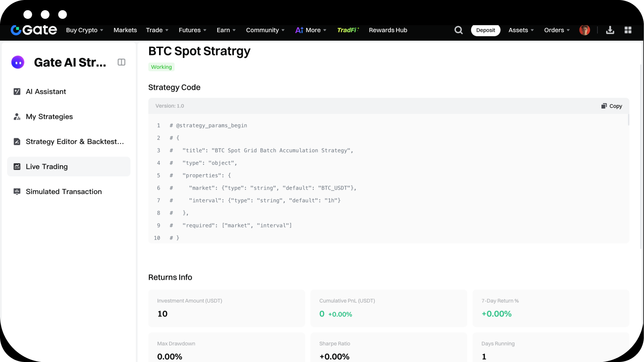Click the Simulated Transaction sidebar icon
This screenshot has height=362, width=644.
click(x=17, y=192)
